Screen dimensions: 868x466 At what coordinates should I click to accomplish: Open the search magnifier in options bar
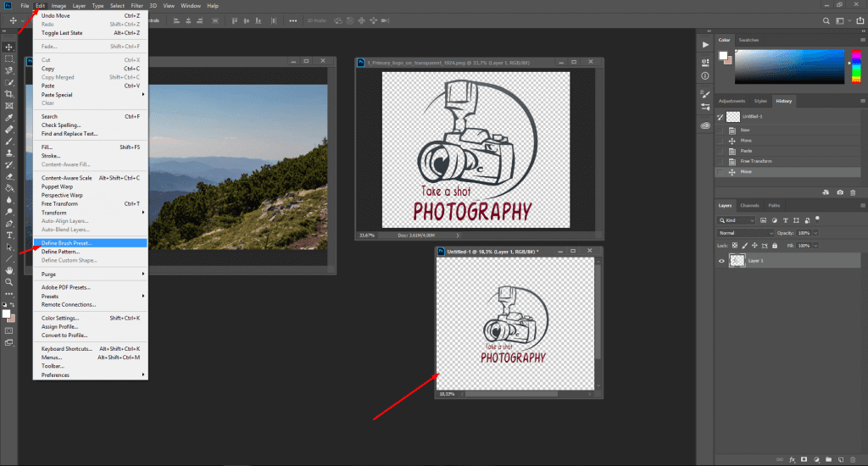(826, 20)
